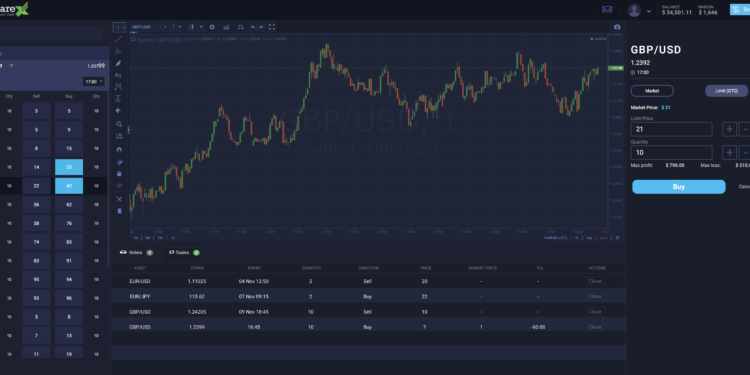Viewport: 750px width, 375px height.
Task: Click the show object tree icon
Action: click(119, 199)
